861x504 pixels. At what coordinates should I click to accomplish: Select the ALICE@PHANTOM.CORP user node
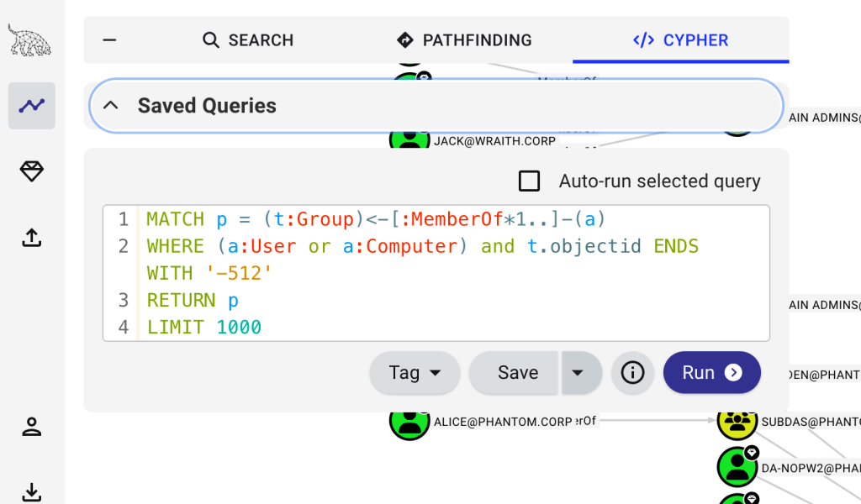click(409, 421)
